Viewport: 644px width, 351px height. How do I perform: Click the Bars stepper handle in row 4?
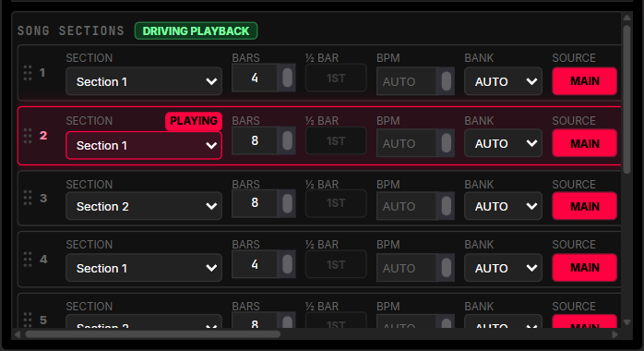pos(287,264)
